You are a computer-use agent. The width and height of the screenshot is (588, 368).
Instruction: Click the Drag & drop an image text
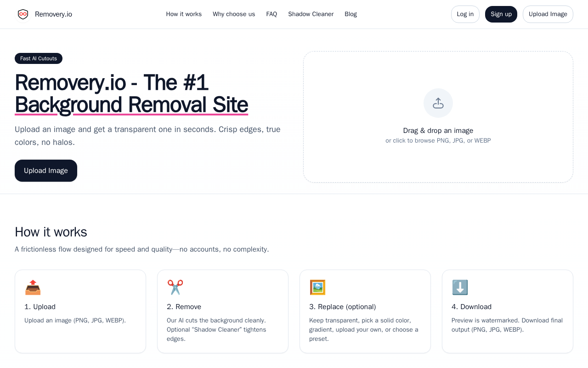point(438,131)
